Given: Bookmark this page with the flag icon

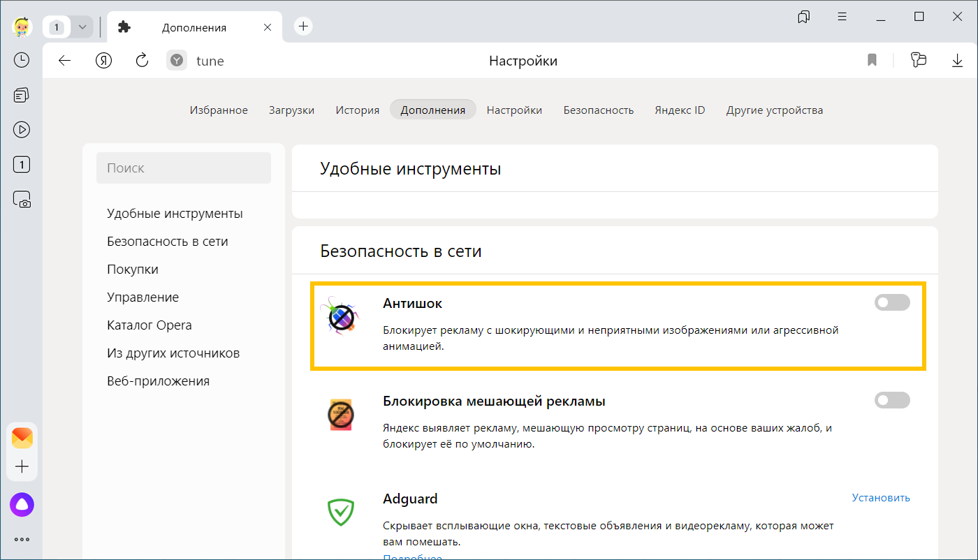Looking at the screenshot, I should coord(872,61).
